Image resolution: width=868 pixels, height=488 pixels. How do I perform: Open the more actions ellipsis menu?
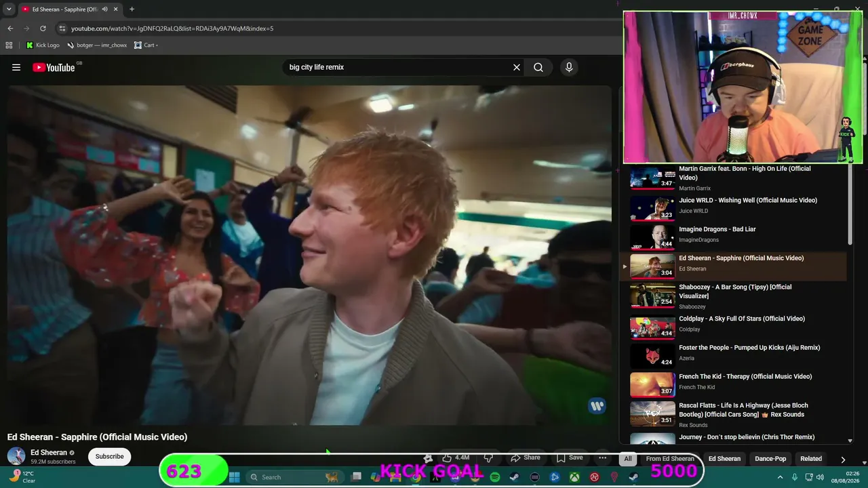click(x=602, y=458)
